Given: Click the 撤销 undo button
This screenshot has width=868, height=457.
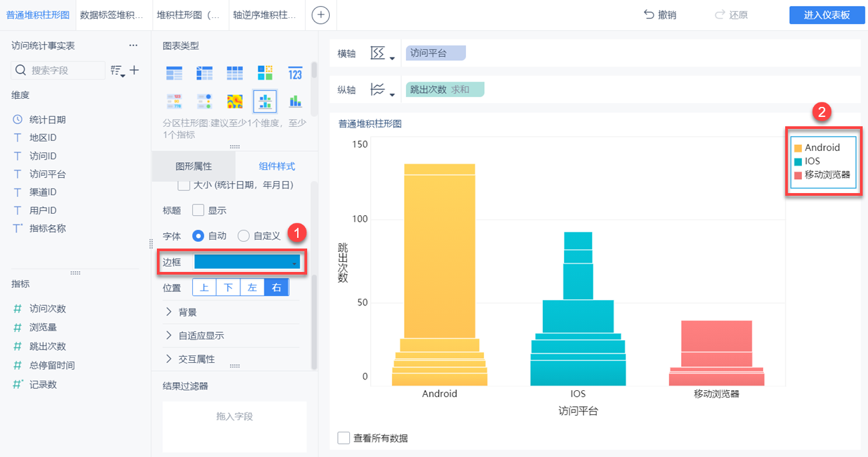Looking at the screenshot, I should click(660, 15).
